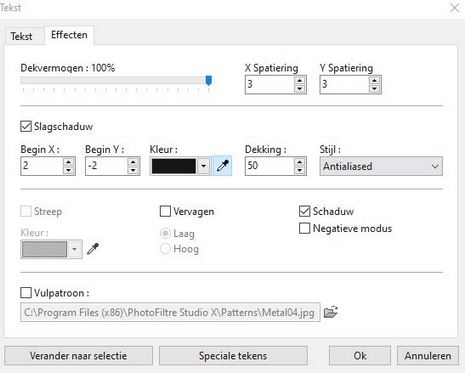Uncheck the Schaduw checkbox
The width and height of the screenshot is (465, 373).
click(x=304, y=211)
